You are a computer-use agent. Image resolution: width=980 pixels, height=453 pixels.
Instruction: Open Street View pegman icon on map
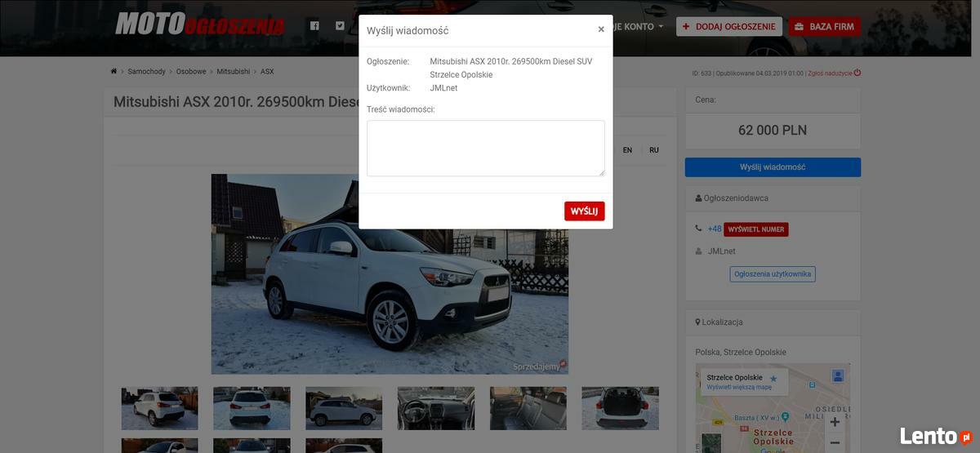(837, 375)
